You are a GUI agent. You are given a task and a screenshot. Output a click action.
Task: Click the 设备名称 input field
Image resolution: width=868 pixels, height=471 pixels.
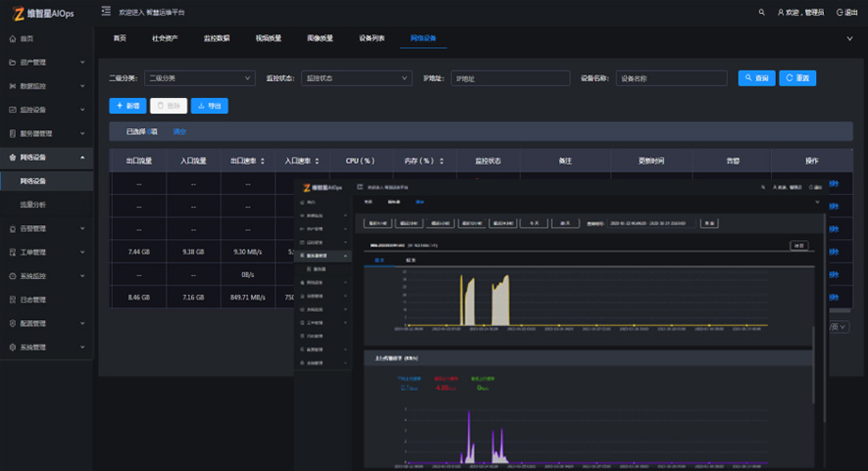pos(673,78)
